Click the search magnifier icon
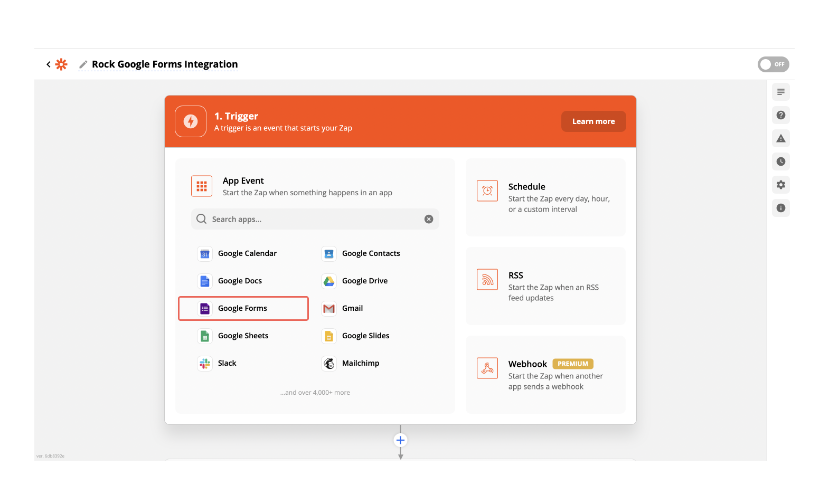 tap(201, 219)
